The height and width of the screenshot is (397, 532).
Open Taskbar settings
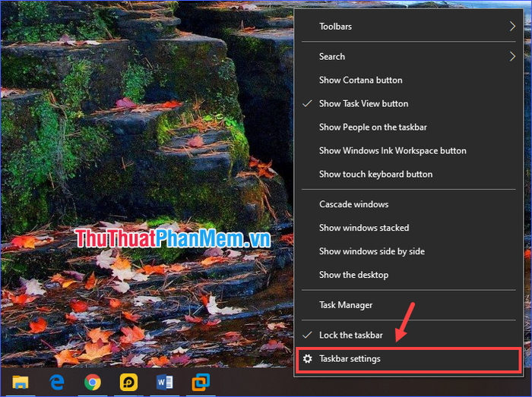pyautogui.click(x=409, y=359)
